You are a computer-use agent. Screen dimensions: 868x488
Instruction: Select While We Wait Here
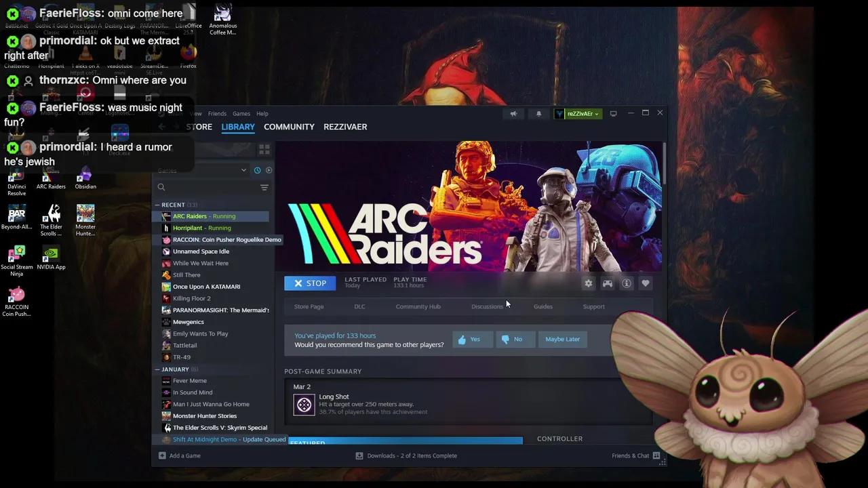(x=211, y=263)
